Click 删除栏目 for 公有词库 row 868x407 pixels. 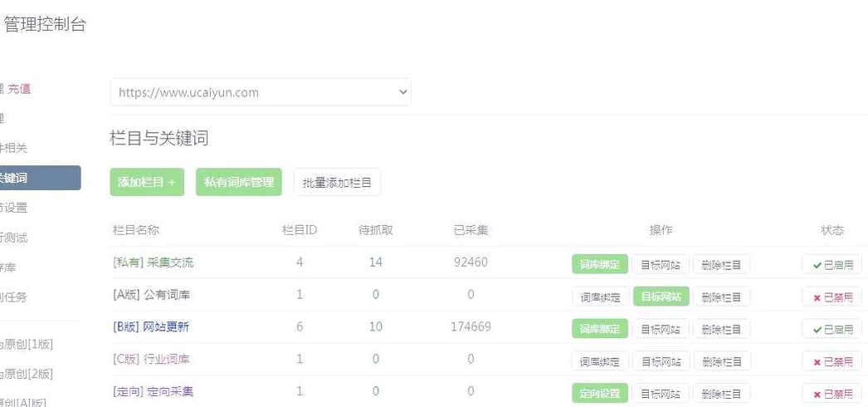click(x=721, y=297)
